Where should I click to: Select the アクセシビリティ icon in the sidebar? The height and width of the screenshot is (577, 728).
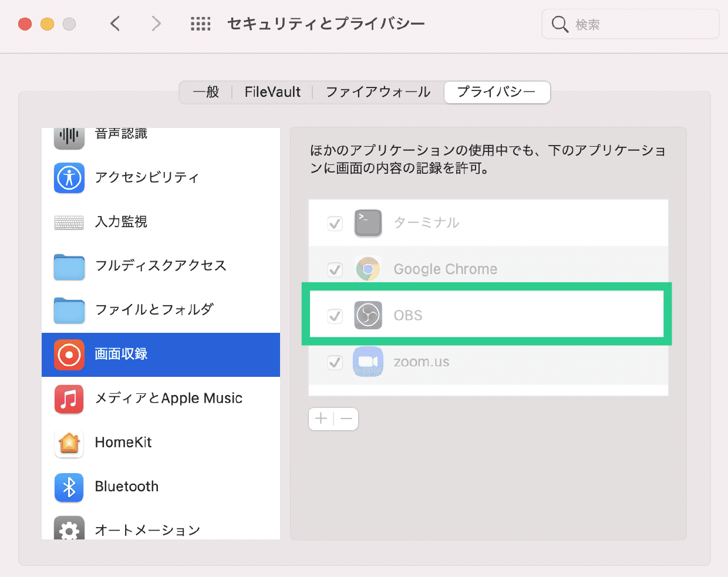point(69,178)
